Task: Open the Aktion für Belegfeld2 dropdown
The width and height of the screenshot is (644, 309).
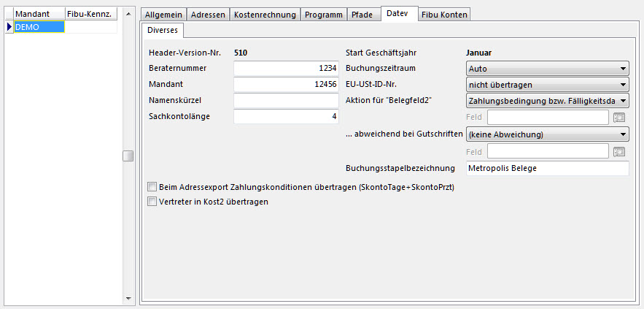Action: [x=547, y=100]
